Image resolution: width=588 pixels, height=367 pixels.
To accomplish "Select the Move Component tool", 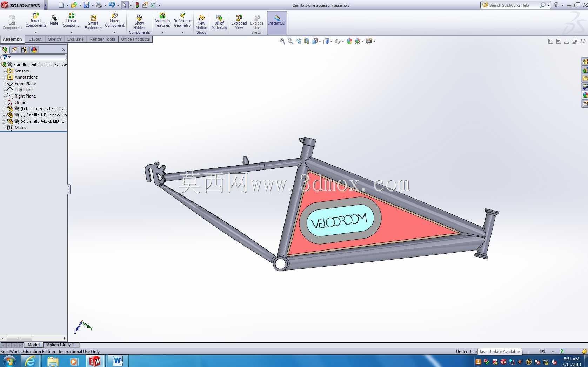I will pos(114,20).
